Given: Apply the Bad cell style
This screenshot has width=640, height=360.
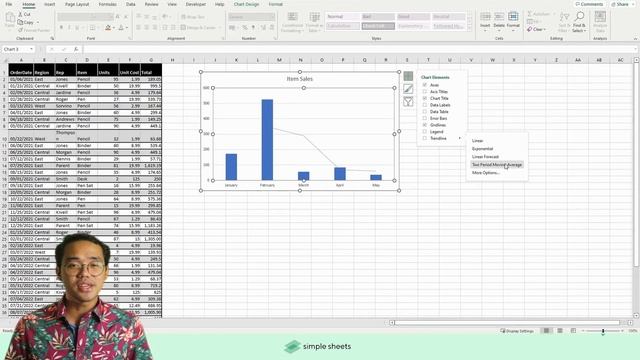Looking at the screenshot, I should click(378, 17).
